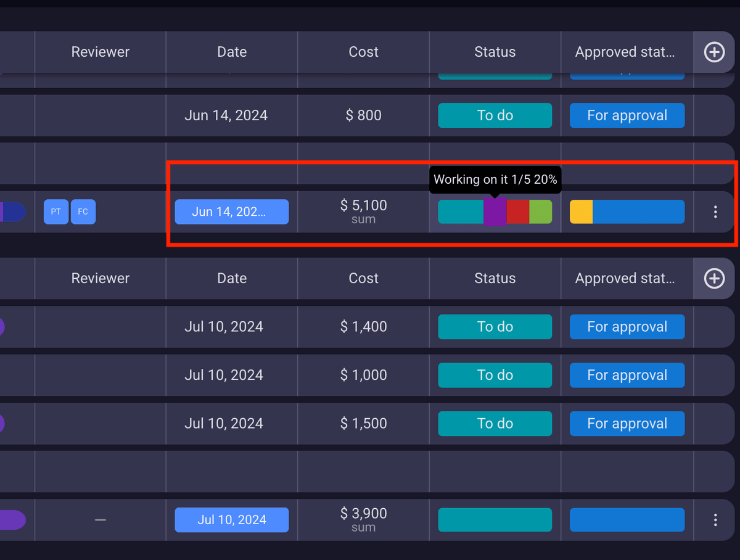Open the To do status on the $1,400 row
Image resolution: width=740 pixels, height=560 pixels.
click(495, 327)
